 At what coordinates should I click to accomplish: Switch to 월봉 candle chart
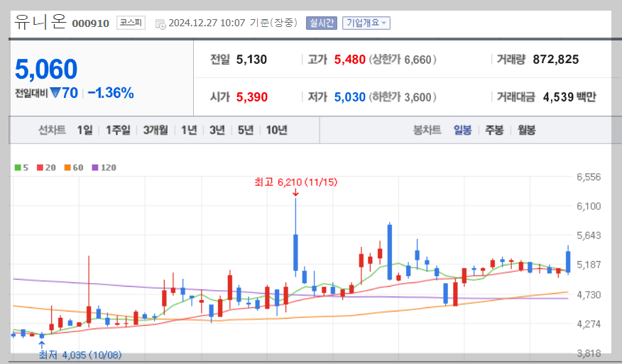(x=526, y=130)
